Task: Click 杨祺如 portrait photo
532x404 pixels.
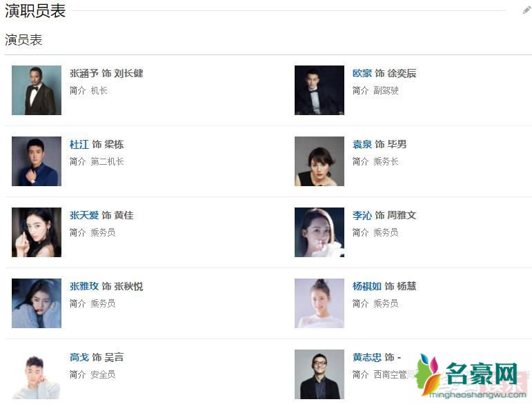Action: point(319,303)
